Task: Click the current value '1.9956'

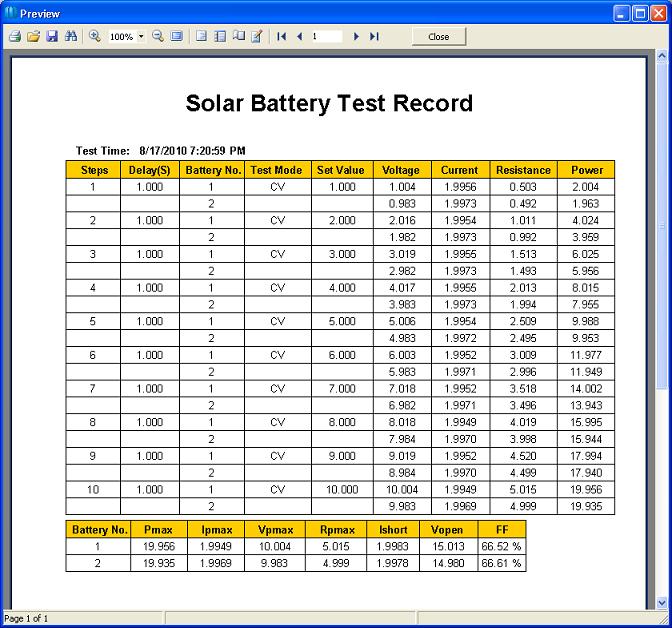Action: pos(460,187)
